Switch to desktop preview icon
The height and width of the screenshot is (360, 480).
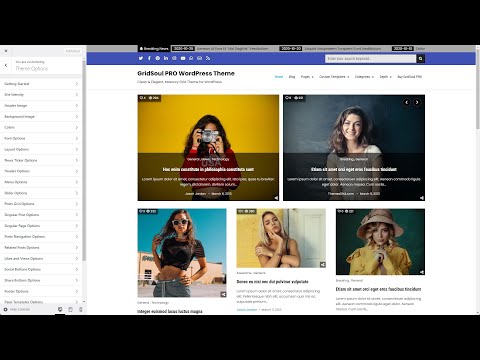coord(60,310)
